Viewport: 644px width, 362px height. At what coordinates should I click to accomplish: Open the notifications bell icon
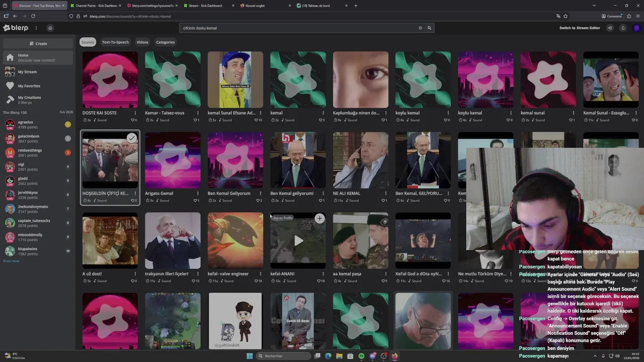623,28
